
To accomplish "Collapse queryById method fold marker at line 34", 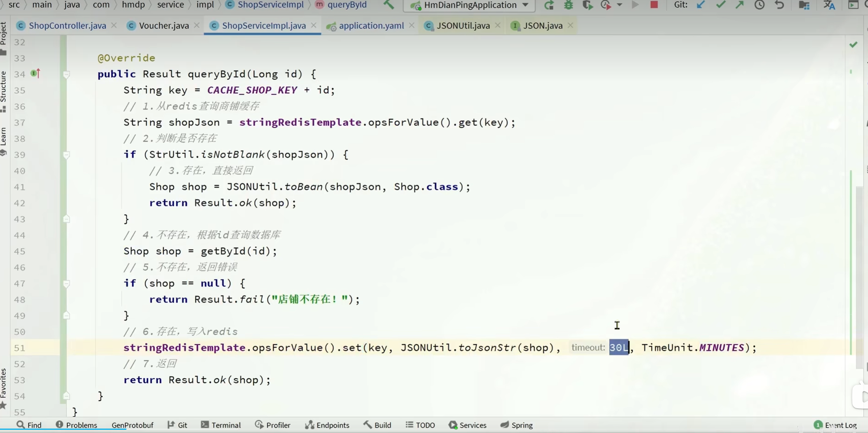I will click(x=66, y=75).
